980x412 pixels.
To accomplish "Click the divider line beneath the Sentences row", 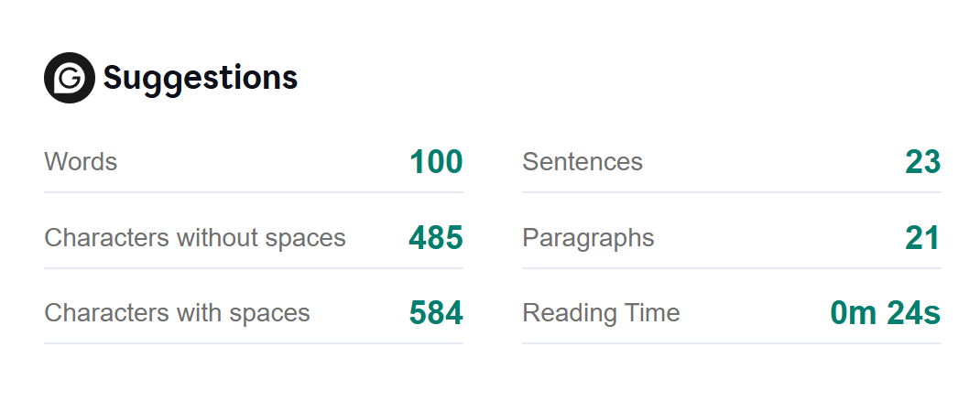I will tap(731, 192).
